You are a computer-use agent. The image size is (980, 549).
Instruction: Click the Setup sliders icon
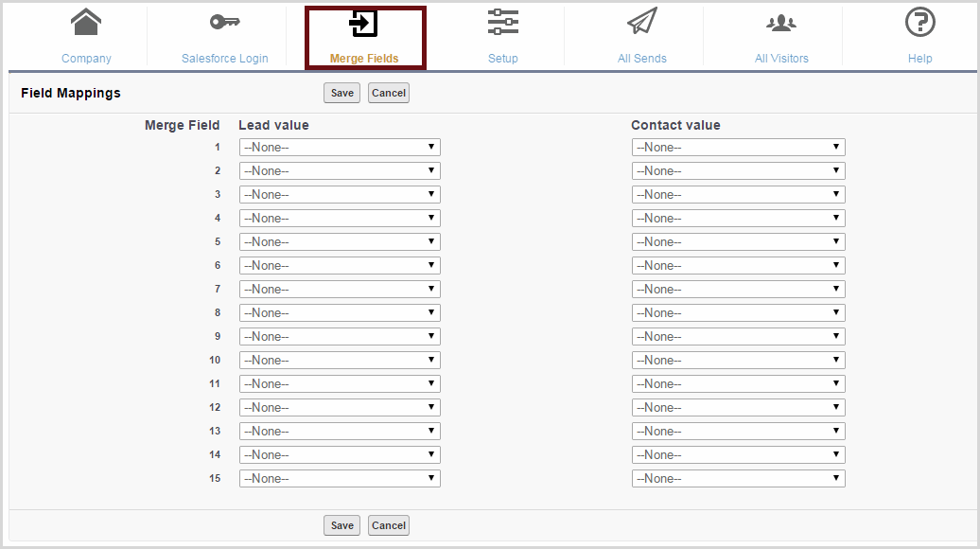click(x=502, y=22)
